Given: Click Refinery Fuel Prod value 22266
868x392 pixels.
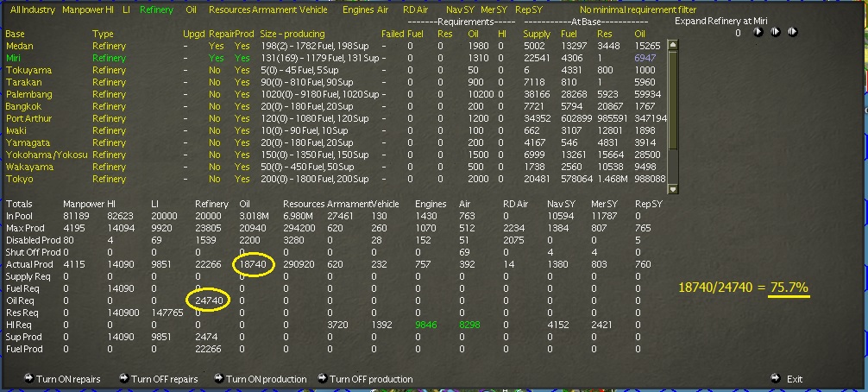Looking at the screenshot, I should click(x=208, y=350).
